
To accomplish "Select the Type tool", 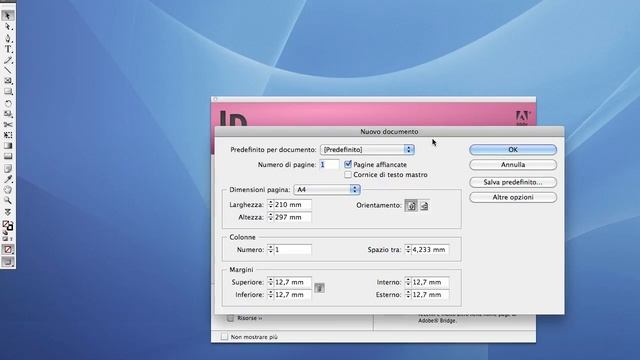I will [8, 49].
